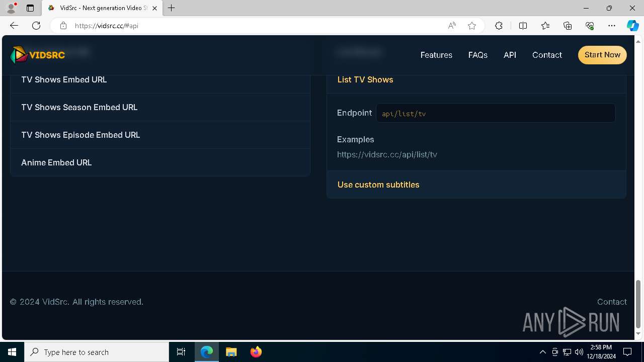644x362 pixels.
Task: Expand Use custom subtitles section
Action: [476, 185]
